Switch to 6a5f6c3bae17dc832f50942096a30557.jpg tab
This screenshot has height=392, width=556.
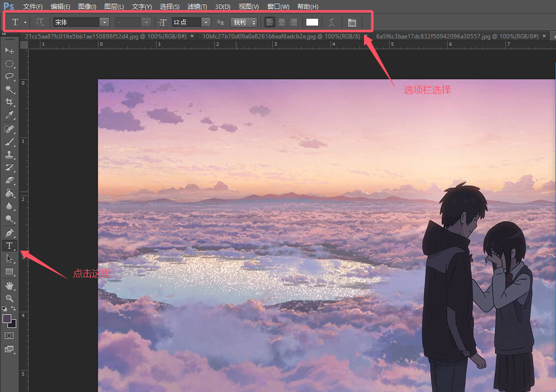point(458,36)
